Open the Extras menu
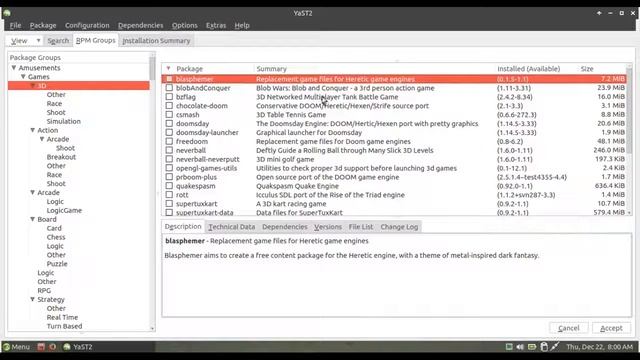The height and width of the screenshot is (360, 640). [x=216, y=25]
